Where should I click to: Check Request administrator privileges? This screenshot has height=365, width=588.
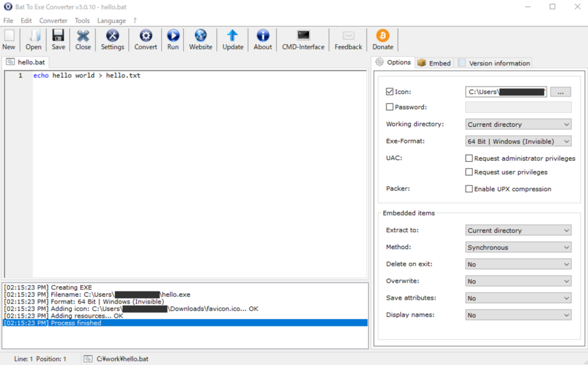[x=469, y=158]
